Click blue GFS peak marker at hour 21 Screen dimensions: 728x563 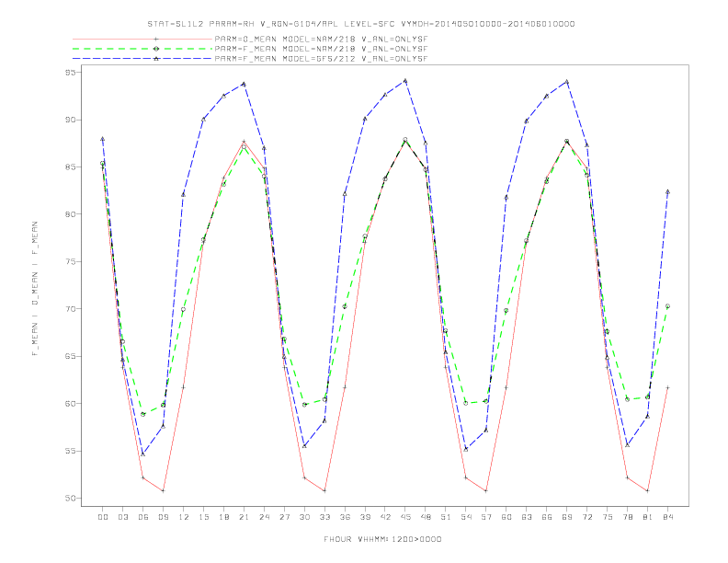[244, 84]
